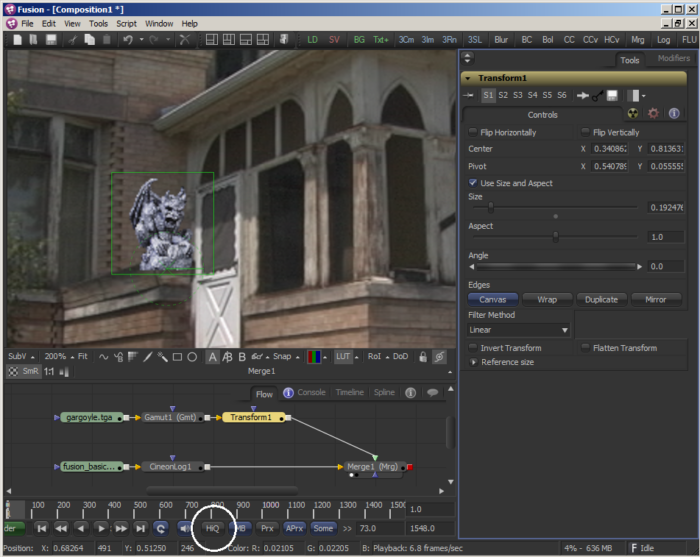Click the checkerboard transparency icon
The height and width of the screenshot is (557, 700).
coord(13,371)
